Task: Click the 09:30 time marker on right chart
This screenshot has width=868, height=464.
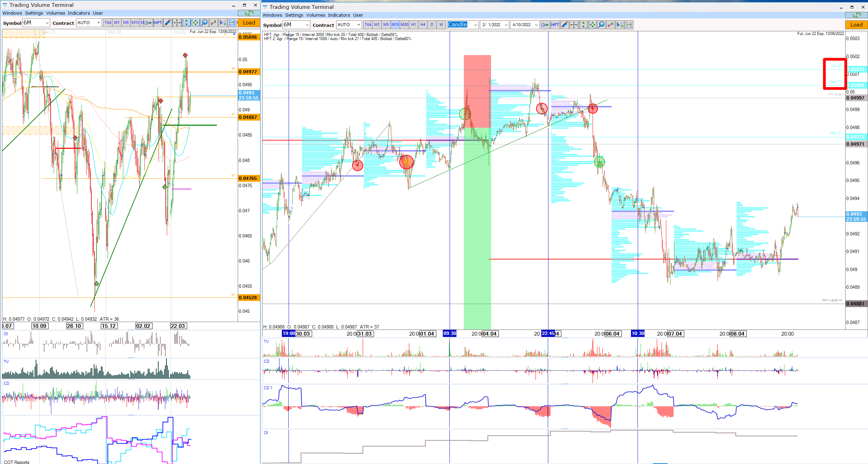Action: [450, 334]
